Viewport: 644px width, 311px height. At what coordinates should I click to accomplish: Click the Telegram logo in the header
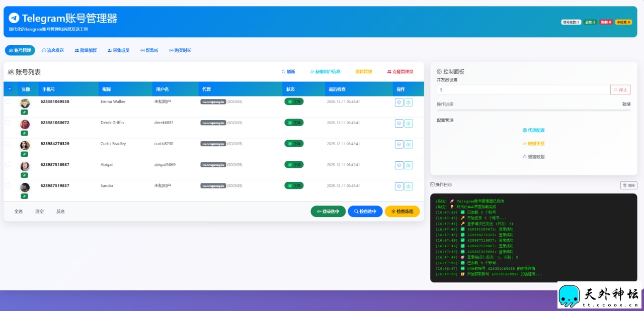point(14,18)
